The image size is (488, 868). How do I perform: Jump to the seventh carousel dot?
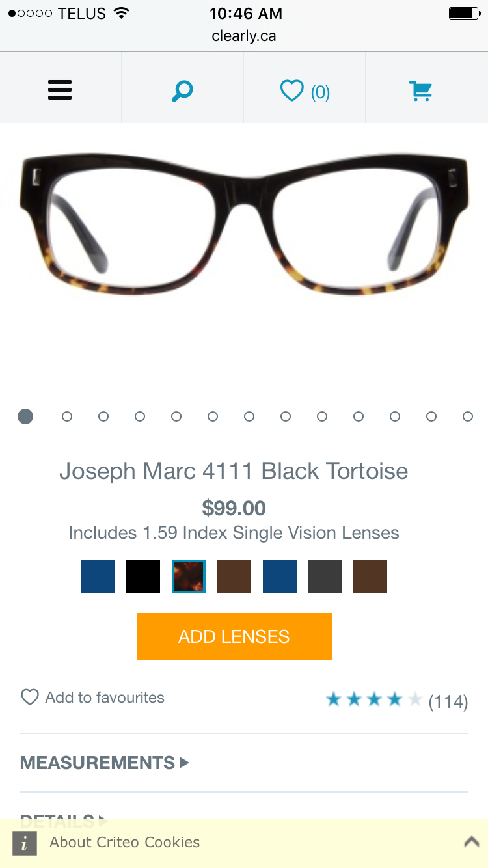pyautogui.click(x=249, y=416)
